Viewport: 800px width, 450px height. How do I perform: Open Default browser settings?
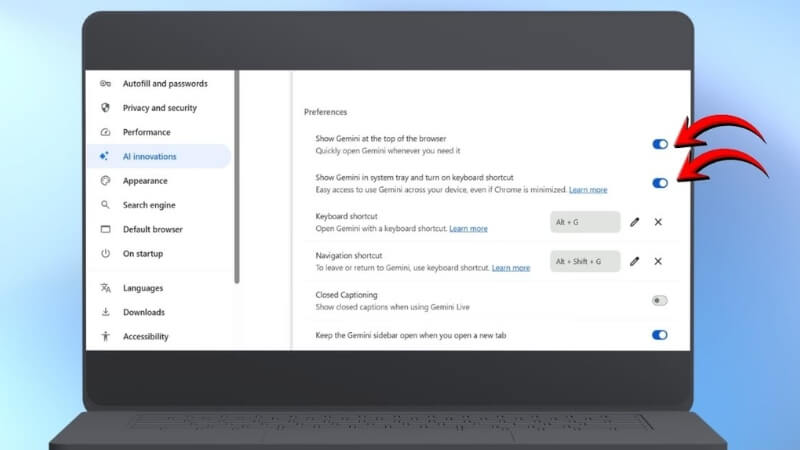tap(159, 229)
